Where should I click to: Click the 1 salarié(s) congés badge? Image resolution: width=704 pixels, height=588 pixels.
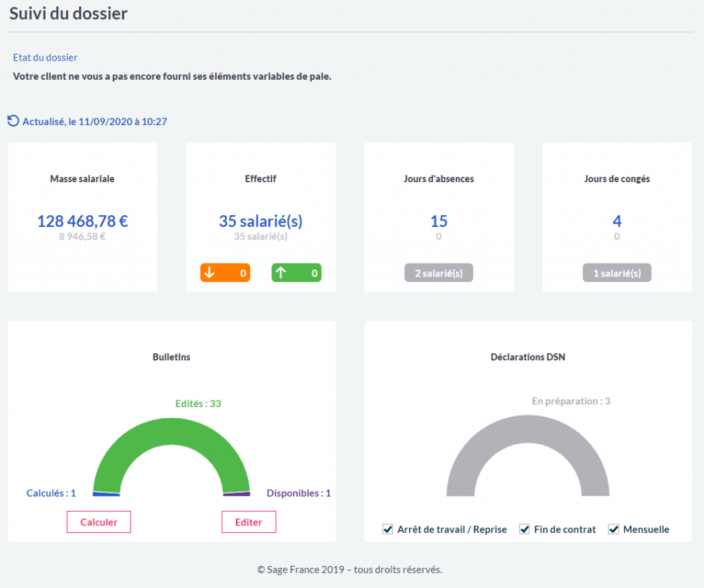tap(617, 272)
